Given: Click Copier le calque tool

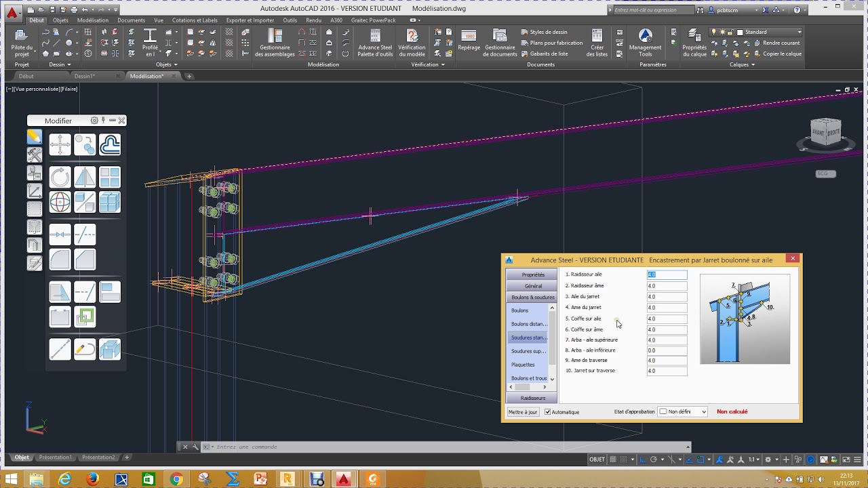Looking at the screenshot, I should pyautogui.click(x=776, y=54).
